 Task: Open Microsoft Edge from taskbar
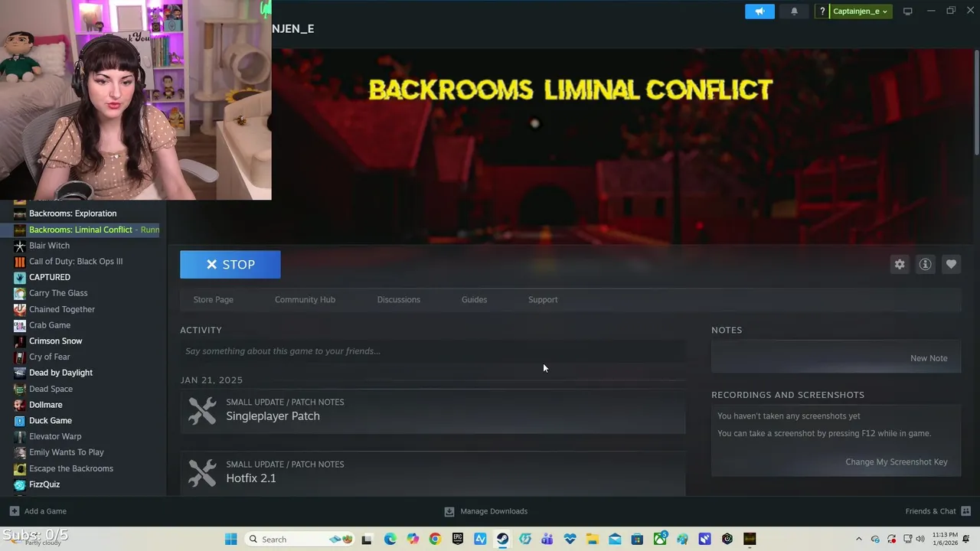pyautogui.click(x=390, y=540)
